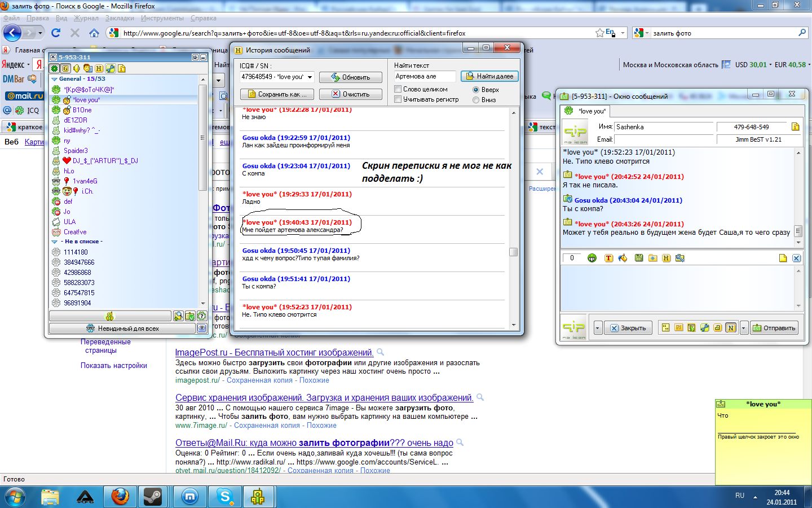Open the ICQ# / SN combo box in history window
Image resolution: width=812 pixels, height=508 pixels.
[277, 77]
